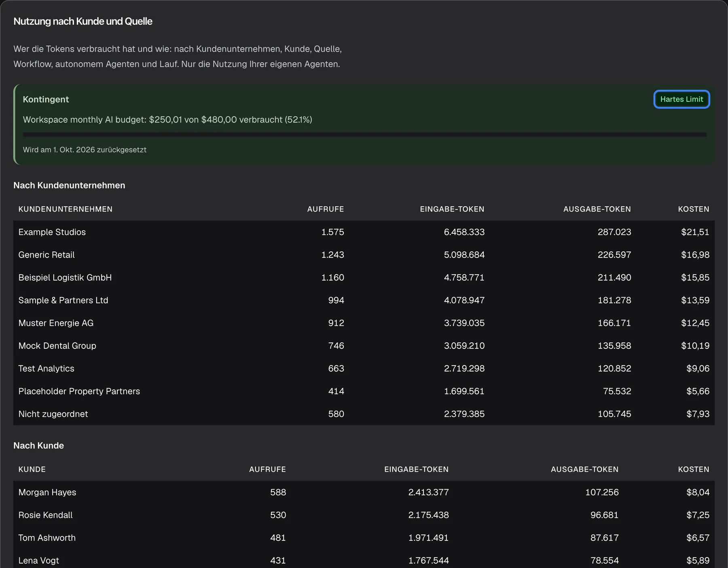728x568 pixels.
Task: Click Sample & Partners Ltd row
Action: point(364,300)
